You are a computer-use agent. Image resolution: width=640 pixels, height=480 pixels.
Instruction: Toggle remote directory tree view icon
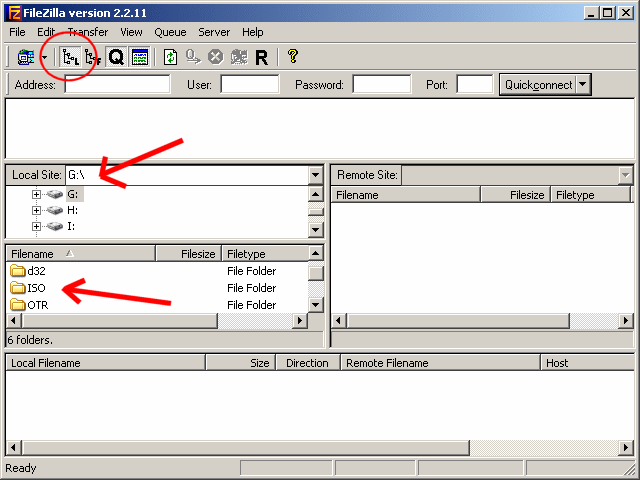point(93,58)
